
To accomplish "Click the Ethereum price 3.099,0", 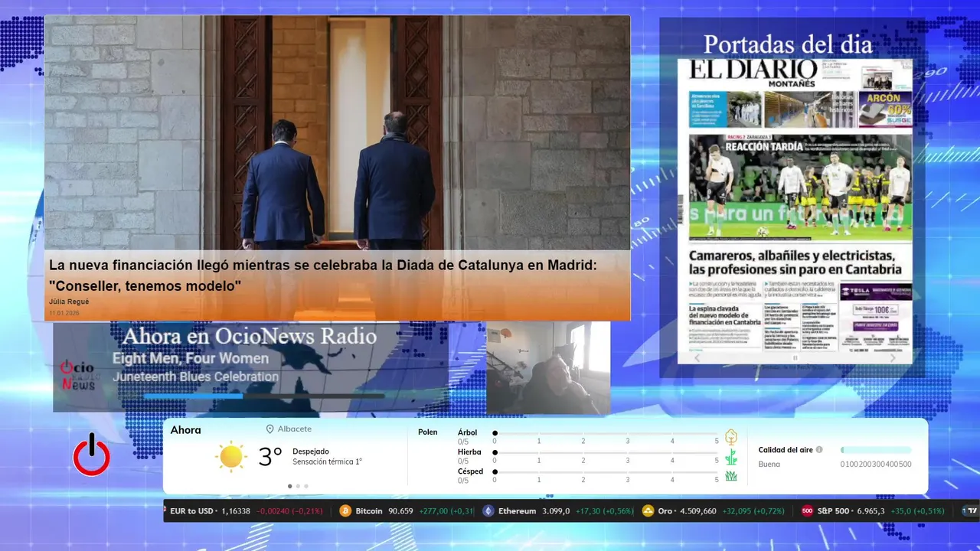I will tap(556, 511).
